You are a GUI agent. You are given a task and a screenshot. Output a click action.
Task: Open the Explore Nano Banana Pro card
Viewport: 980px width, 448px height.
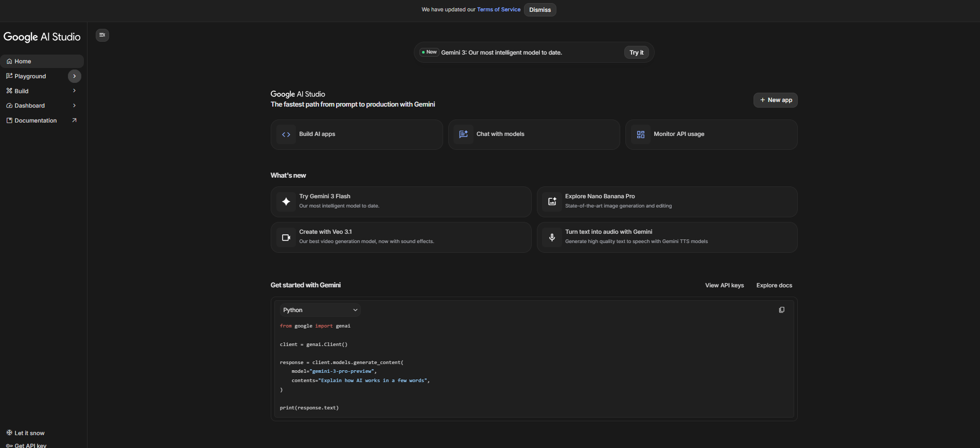tap(667, 202)
